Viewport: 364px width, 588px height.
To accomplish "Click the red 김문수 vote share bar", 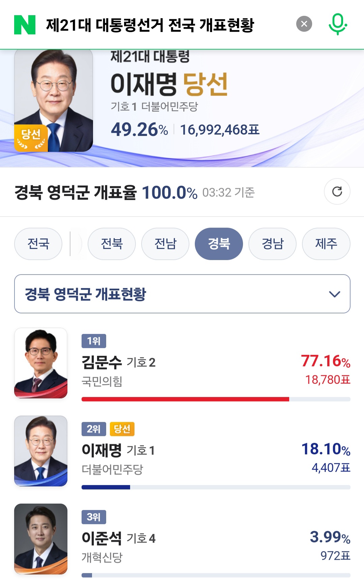I will coord(185,399).
